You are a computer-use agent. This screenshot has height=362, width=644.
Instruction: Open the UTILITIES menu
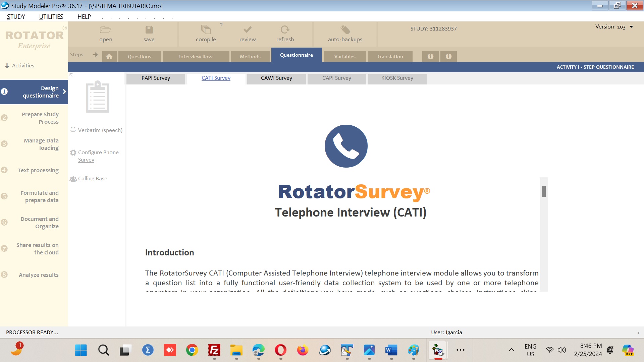point(51,17)
